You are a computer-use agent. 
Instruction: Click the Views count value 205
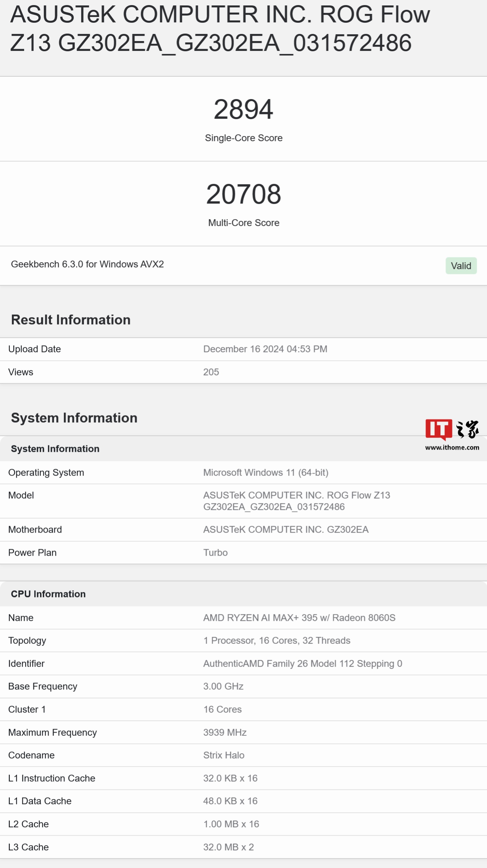coord(211,372)
